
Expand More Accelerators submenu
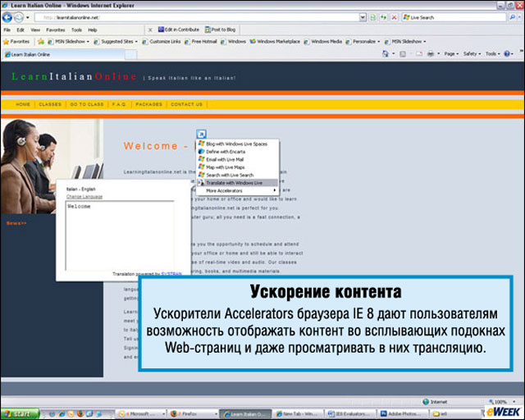[x=237, y=191]
